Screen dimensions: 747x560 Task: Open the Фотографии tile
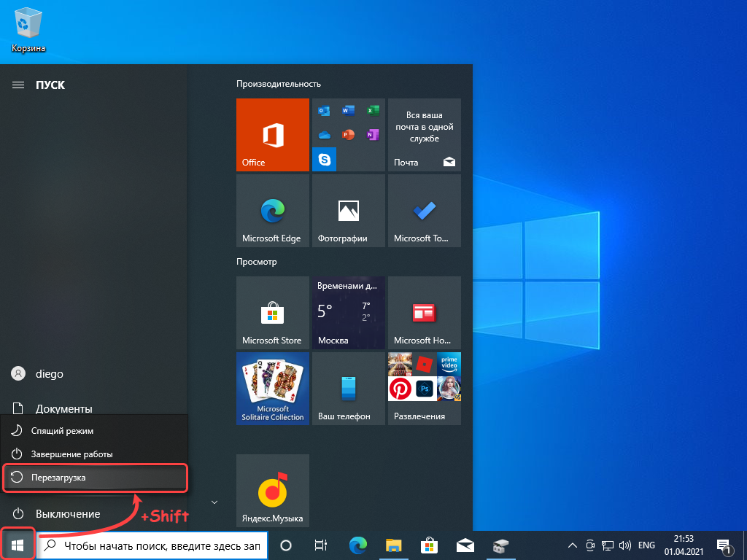point(348,211)
